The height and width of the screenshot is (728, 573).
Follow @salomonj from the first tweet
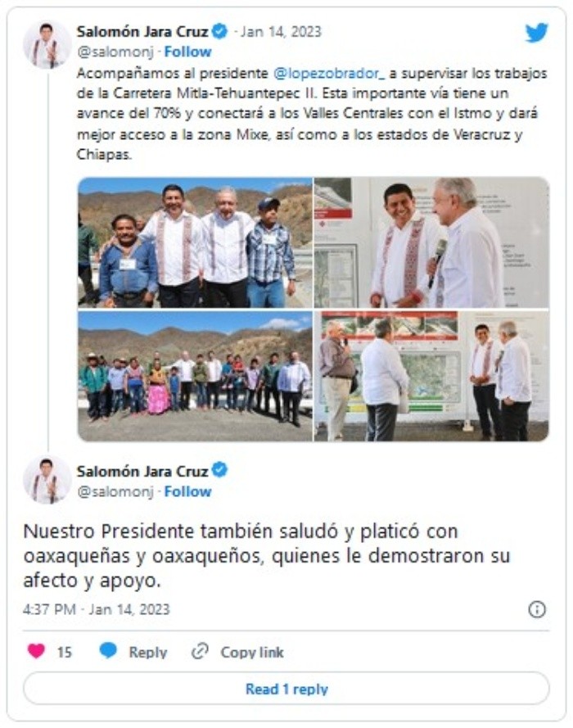point(187,52)
